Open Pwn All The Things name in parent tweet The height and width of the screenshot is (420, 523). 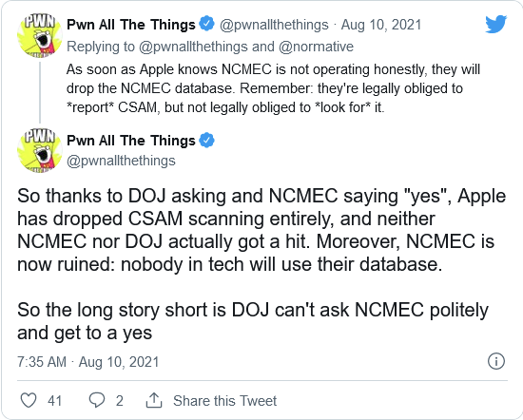[131, 25]
